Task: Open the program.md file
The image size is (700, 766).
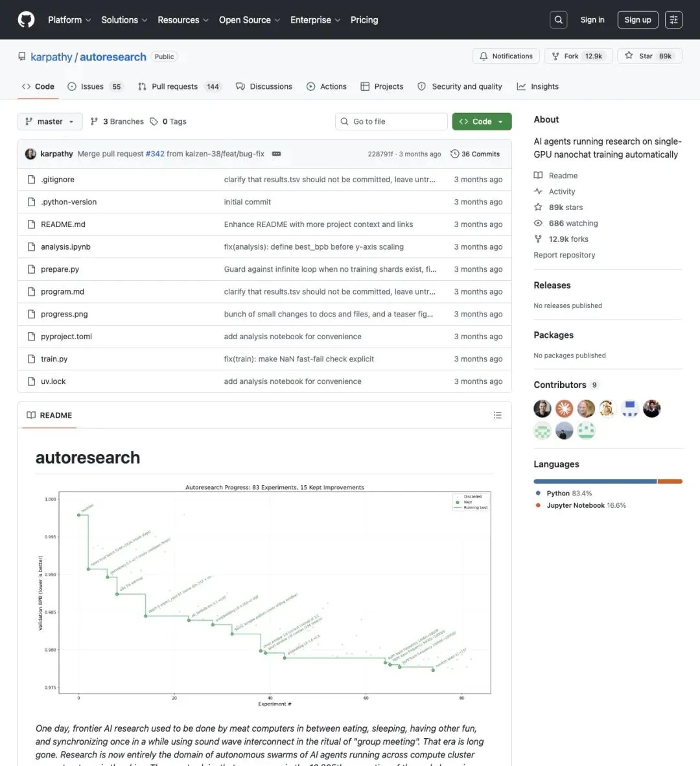Action: click(62, 292)
